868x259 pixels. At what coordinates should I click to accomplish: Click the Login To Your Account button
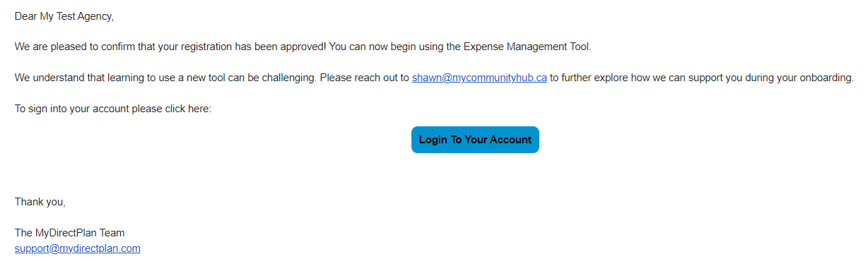point(475,140)
